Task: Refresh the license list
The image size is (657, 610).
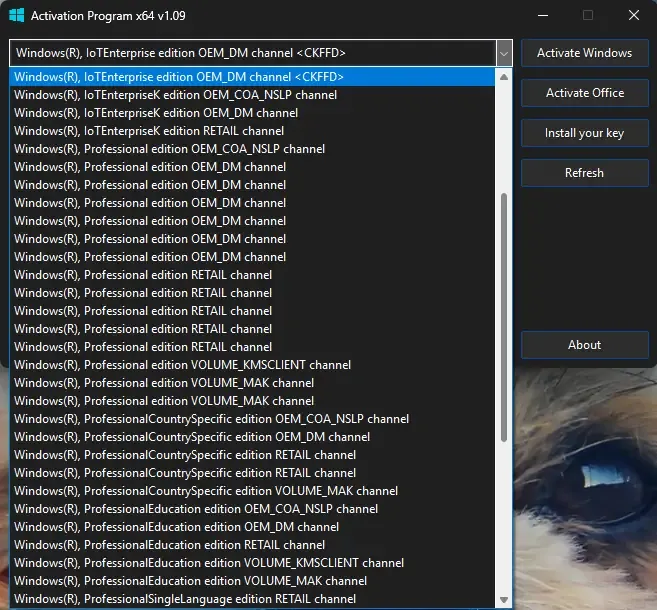Action: (585, 173)
